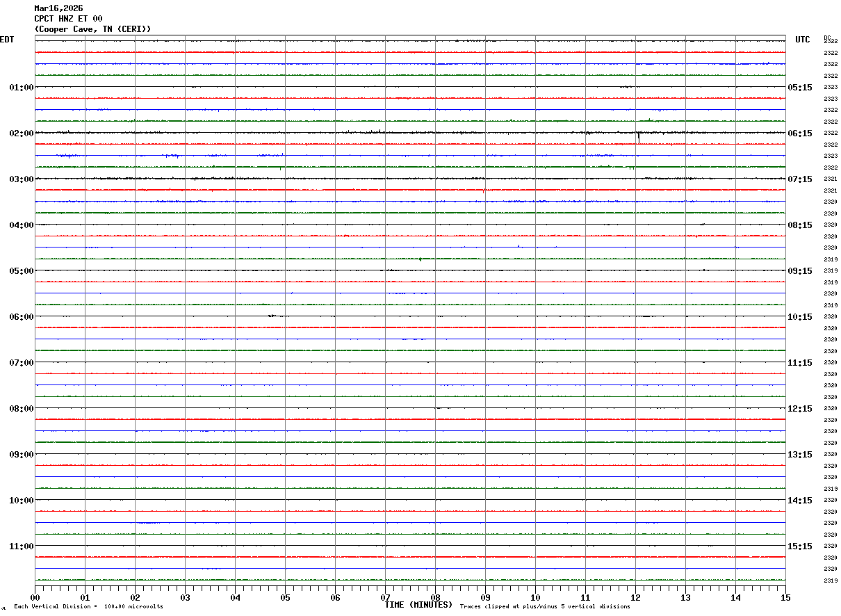This screenshot has width=841, height=616.
Task: Click the date text Mar16,2026
Action: click(58, 8)
